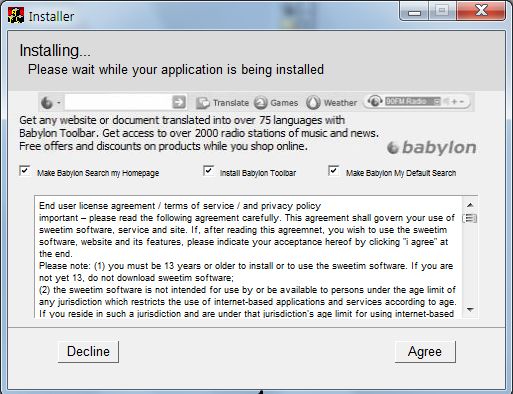Image resolution: width=513 pixels, height=394 pixels.
Task: Click the Decline button
Action: click(x=88, y=352)
